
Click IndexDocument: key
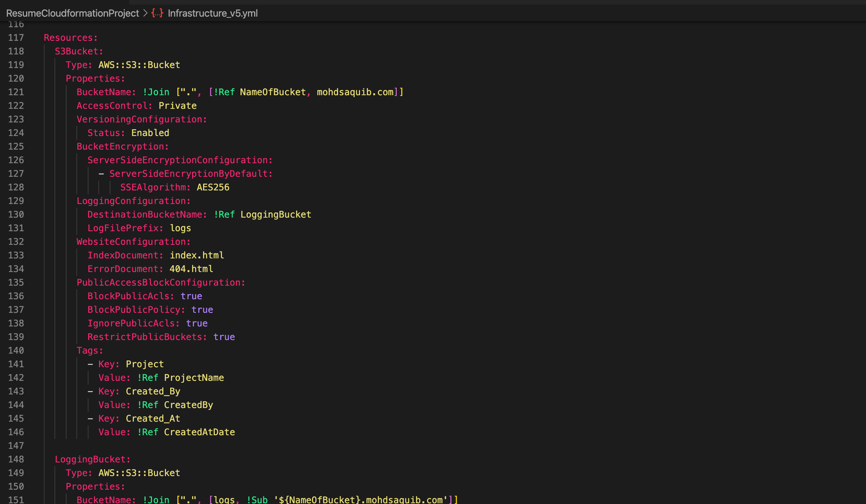126,255
